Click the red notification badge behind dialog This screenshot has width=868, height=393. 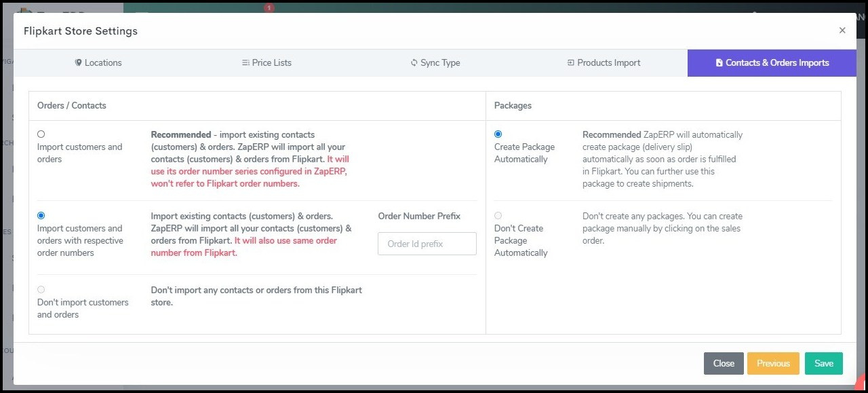(269, 8)
